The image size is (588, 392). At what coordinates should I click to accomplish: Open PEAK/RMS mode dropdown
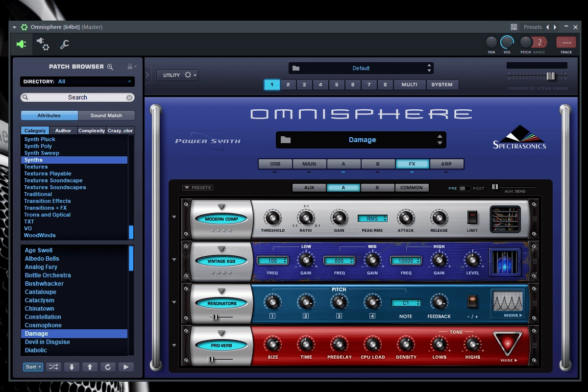click(372, 219)
